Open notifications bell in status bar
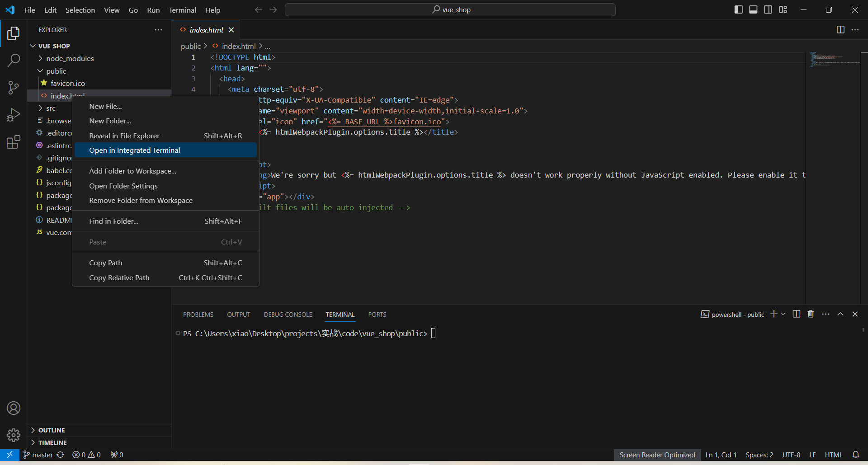 (x=856, y=455)
